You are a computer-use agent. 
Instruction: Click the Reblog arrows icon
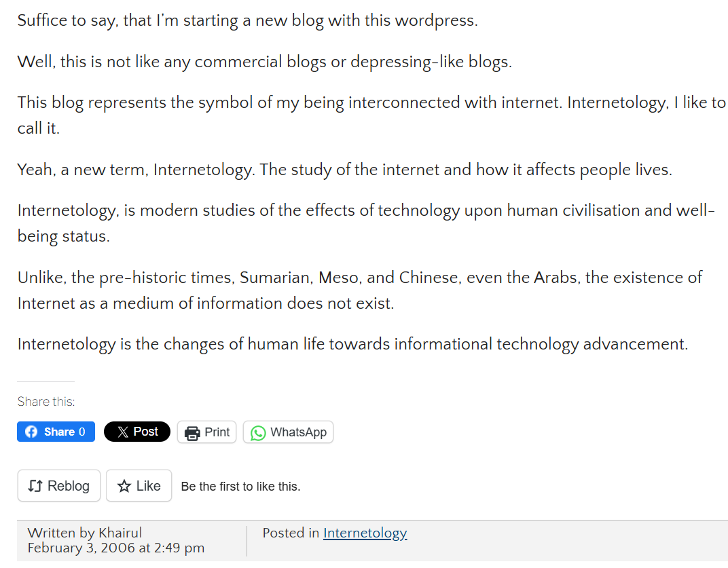click(x=35, y=486)
